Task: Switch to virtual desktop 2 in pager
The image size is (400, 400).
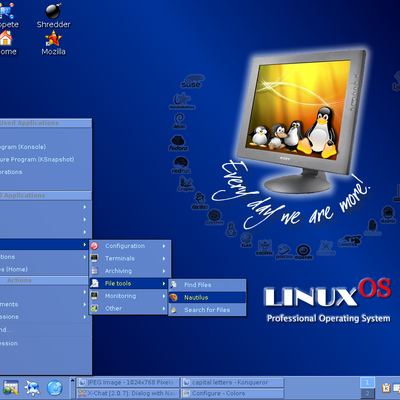Action: tap(367, 393)
